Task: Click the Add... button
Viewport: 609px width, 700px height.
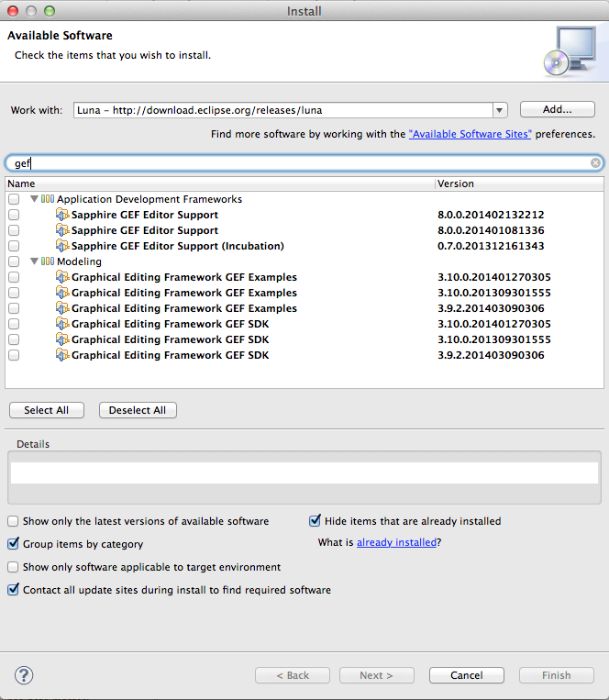Action: tap(558, 109)
